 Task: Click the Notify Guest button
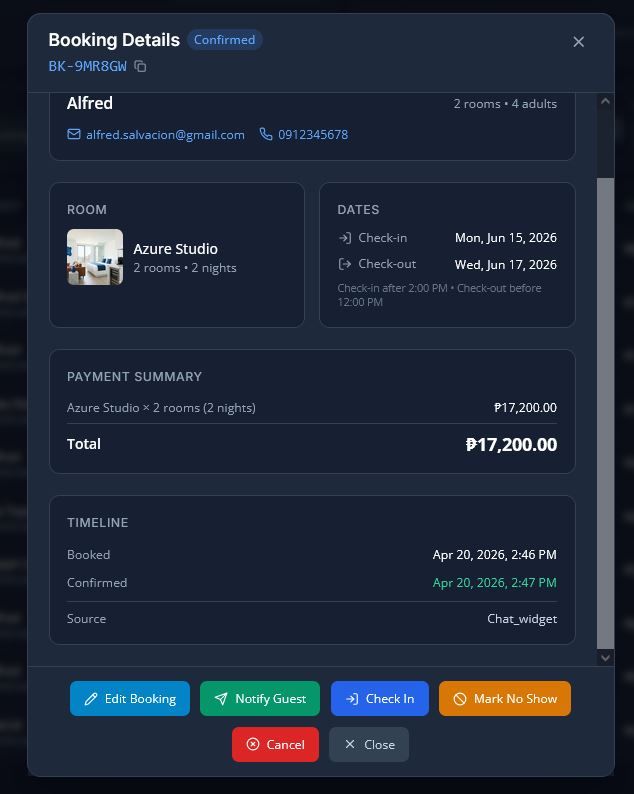click(x=260, y=699)
